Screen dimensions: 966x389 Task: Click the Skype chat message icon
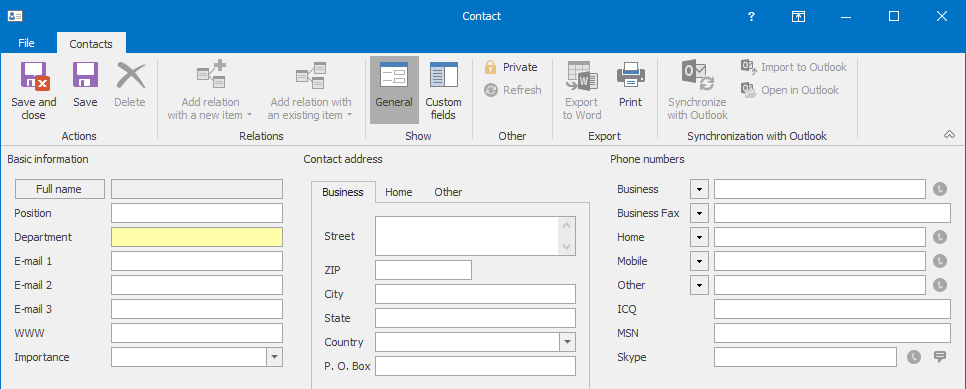click(940, 357)
